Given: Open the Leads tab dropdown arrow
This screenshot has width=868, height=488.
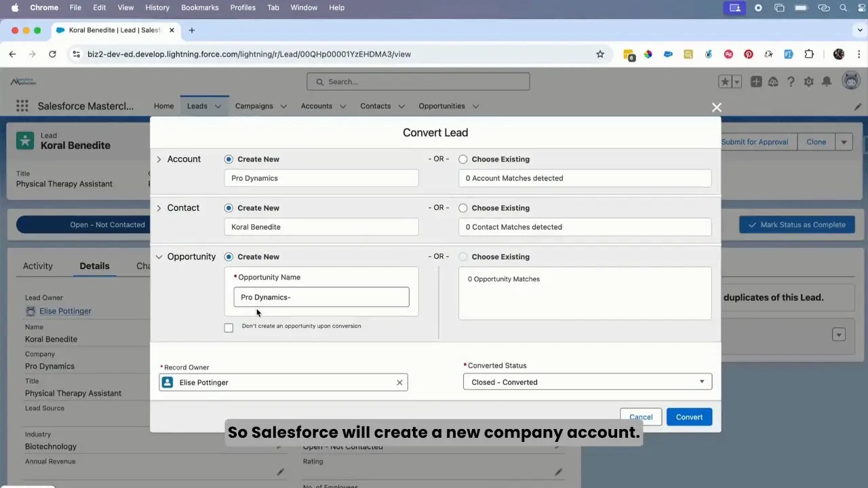Looking at the screenshot, I should [218, 106].
